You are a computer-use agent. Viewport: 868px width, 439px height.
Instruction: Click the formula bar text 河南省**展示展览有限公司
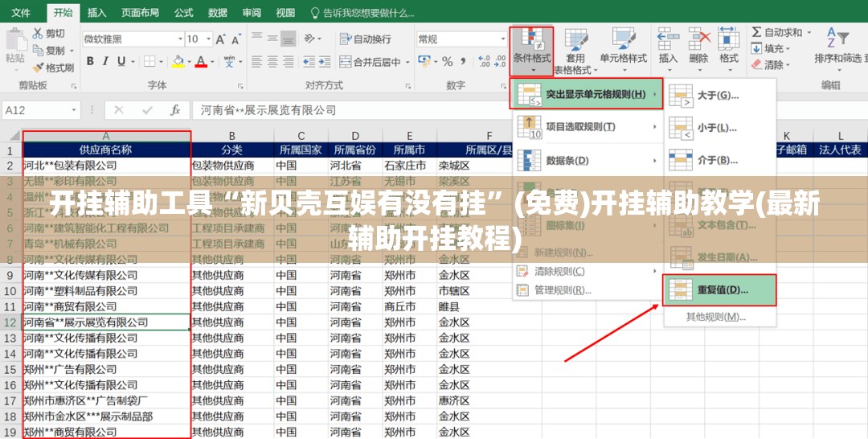coord(268,110)
